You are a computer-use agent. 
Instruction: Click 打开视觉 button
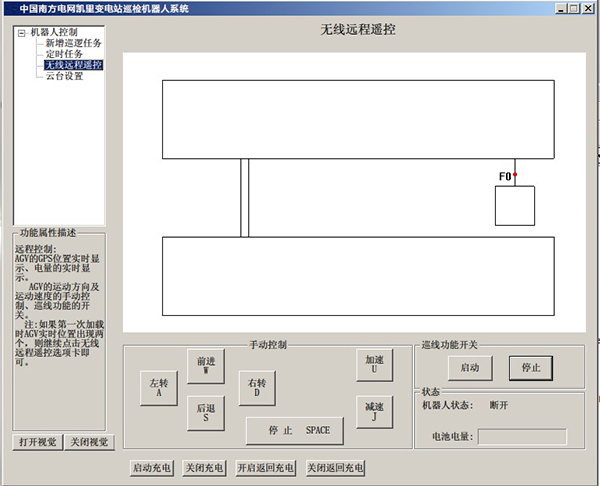[37, 442]
